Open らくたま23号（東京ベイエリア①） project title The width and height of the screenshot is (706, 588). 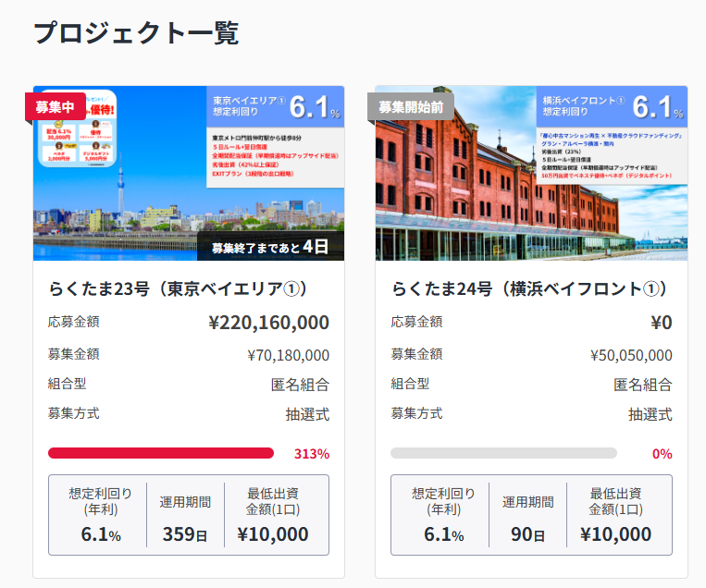[x=179, y=288]
